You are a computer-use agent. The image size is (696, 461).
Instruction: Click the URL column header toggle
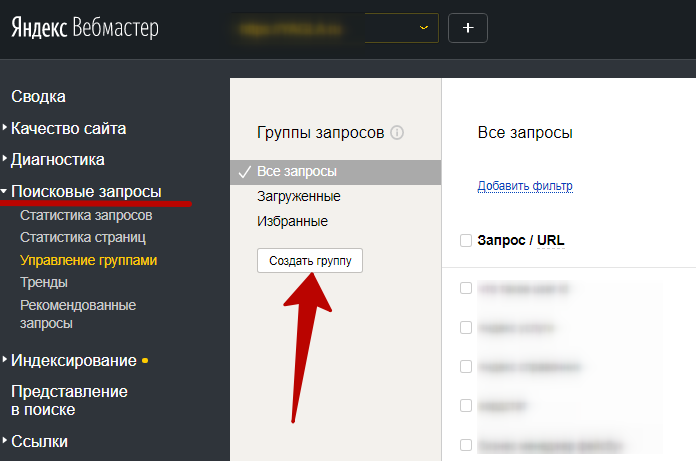click(550, 240)
